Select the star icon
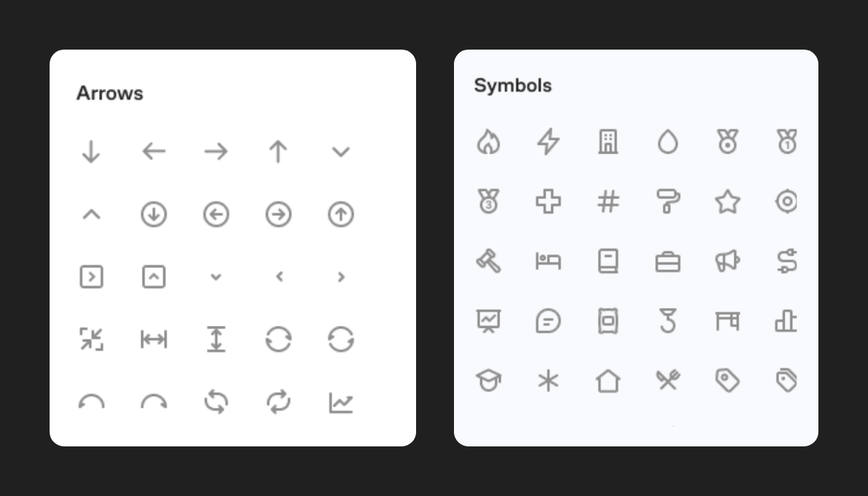 (x=727, y=202)
